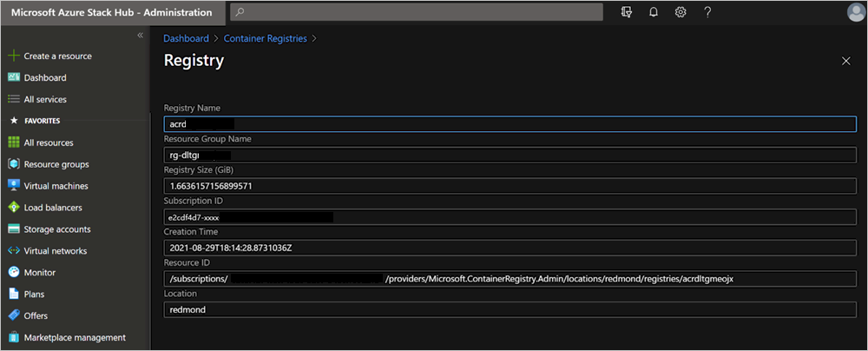Open the Dashboard icon in the sidebar

[14, 77]
